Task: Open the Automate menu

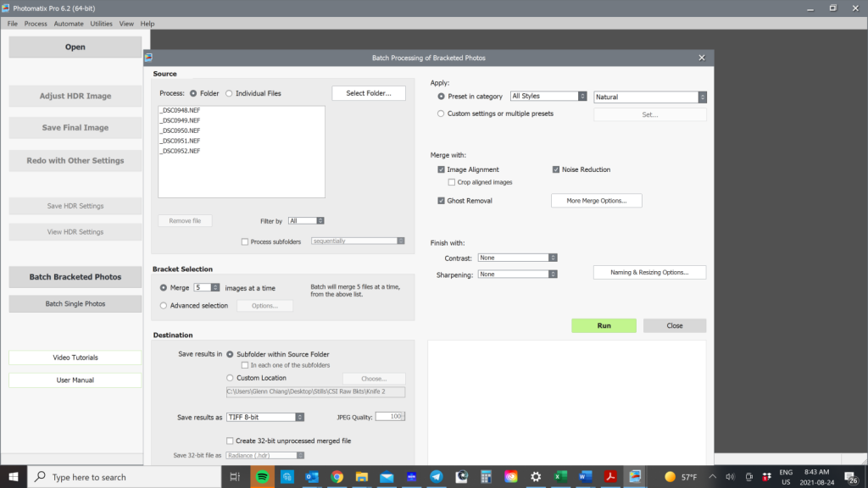Action: pyautogui.click(x=69, y=24)
